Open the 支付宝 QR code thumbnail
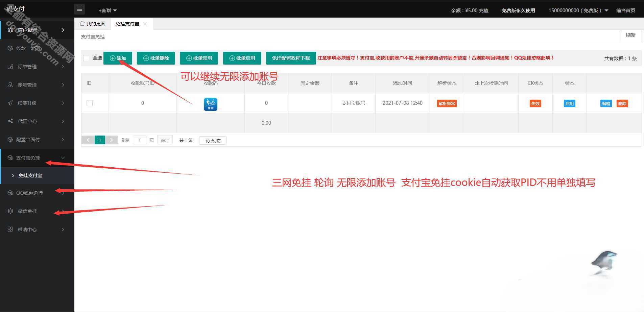 tap(210, 104)
